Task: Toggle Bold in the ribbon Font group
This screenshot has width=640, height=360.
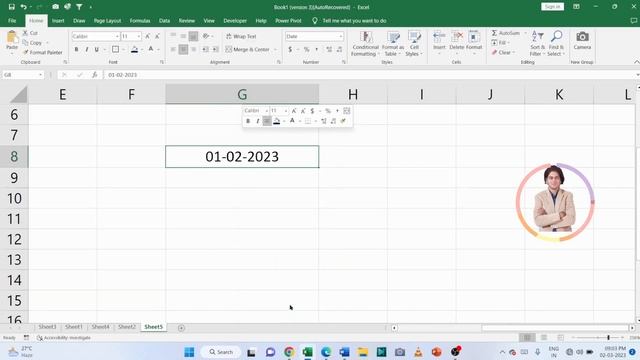Action: click(76, 49)
